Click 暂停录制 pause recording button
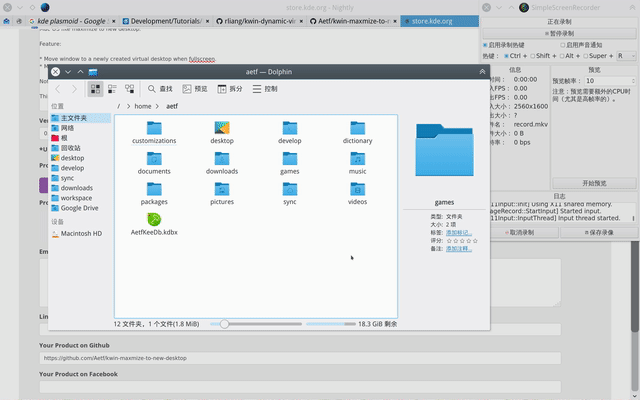 [x=559, y=33]
